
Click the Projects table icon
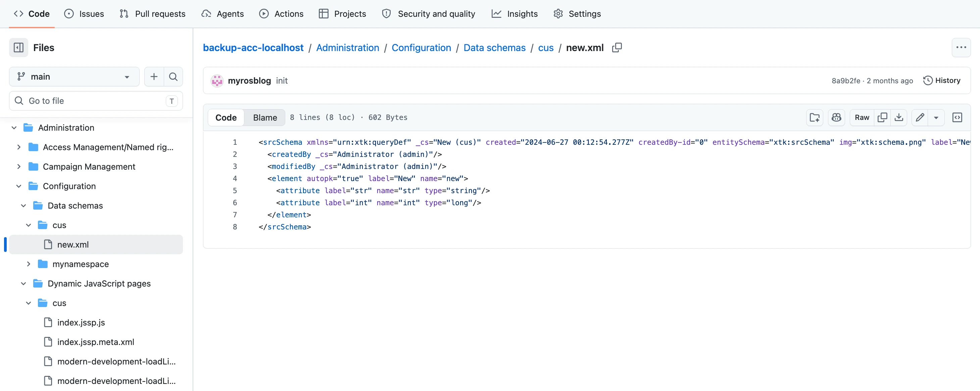(x=324, y=14)
